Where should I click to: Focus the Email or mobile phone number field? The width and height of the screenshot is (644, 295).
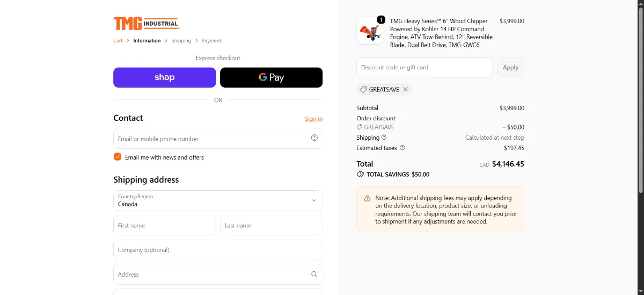(218, 138)
